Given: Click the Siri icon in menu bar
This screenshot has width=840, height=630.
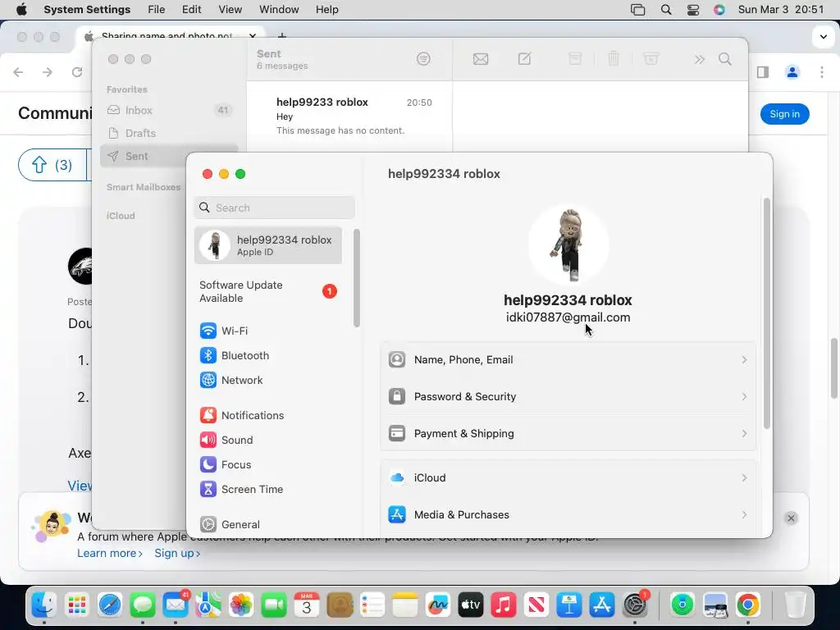Looking at the screenshot, I should point(719,9).
